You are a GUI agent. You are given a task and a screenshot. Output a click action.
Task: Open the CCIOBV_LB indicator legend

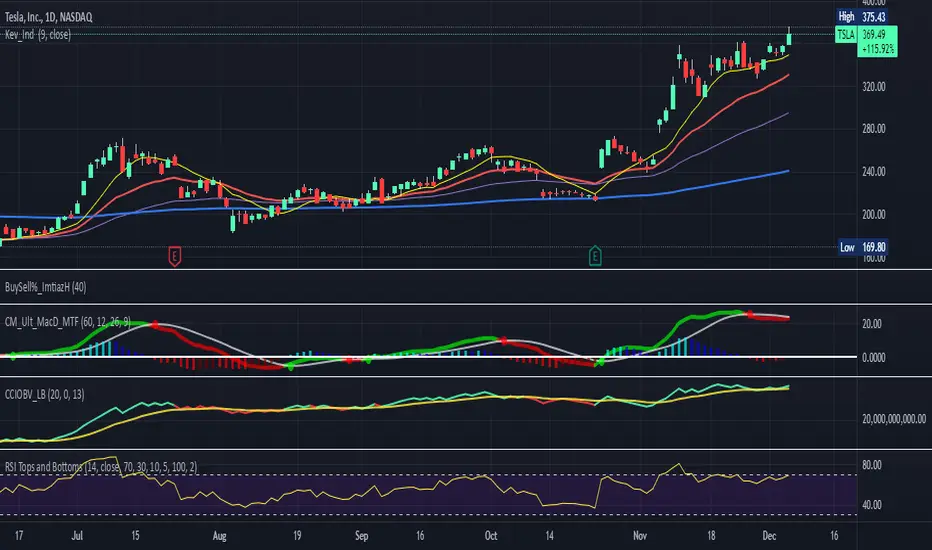60,392
